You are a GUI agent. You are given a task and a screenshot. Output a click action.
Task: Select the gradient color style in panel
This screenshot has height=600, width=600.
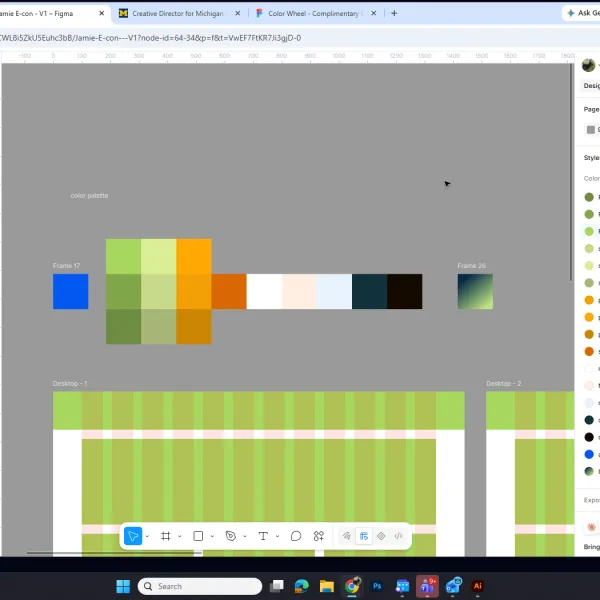[x=589, y=471]
